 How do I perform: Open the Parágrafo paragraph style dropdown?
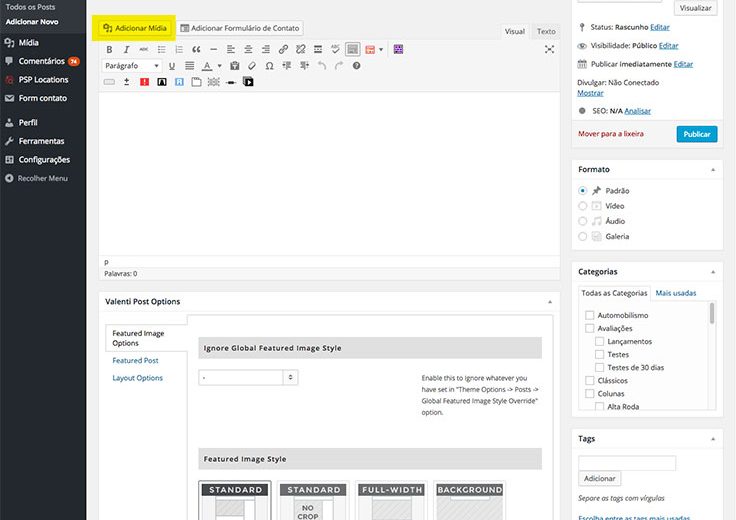click(132, 66)
